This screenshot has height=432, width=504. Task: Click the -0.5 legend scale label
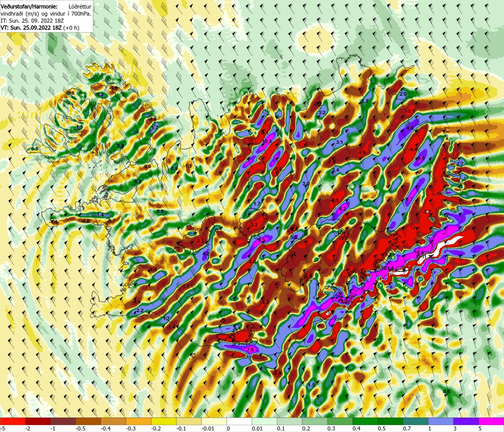pyautogui.click(x=80, y=428)
